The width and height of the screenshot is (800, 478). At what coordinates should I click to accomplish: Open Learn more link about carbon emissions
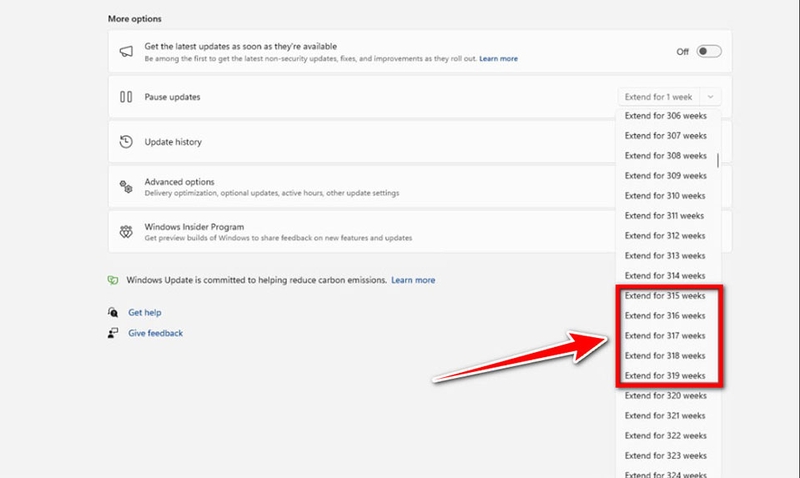click(x=413, y=280)
